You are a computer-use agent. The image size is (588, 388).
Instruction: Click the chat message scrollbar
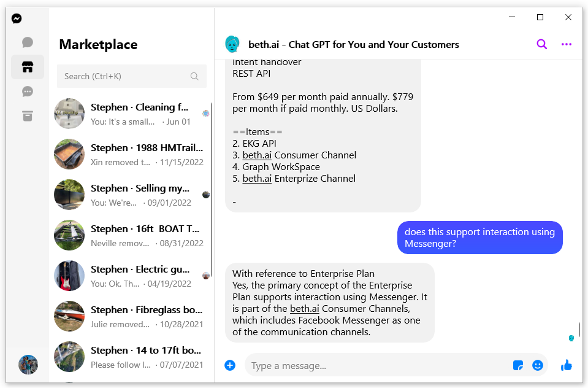pyautogui.click(x=579, y=330)
